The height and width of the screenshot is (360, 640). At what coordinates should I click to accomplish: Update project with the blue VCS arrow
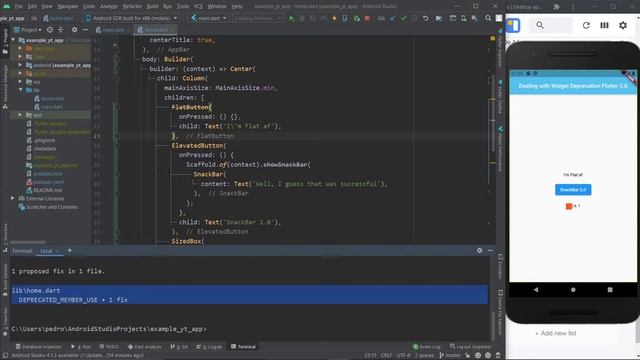(393, 18)
